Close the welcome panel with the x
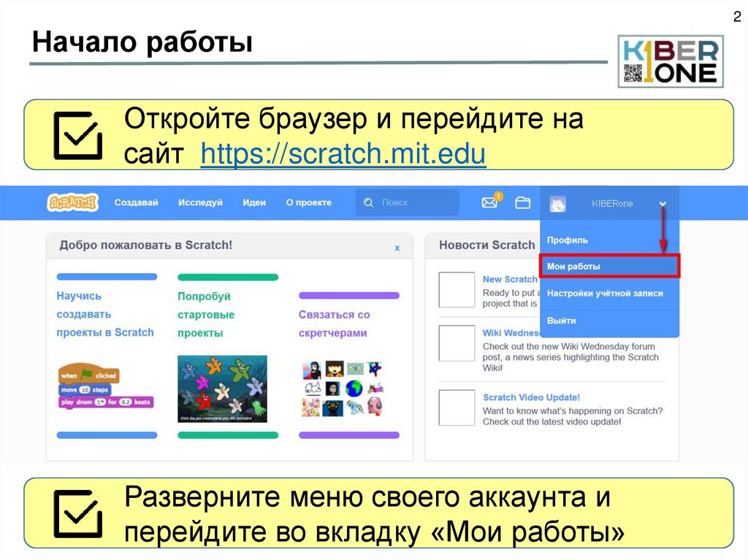This screenshot has height=560, width=748. [397, 248]
